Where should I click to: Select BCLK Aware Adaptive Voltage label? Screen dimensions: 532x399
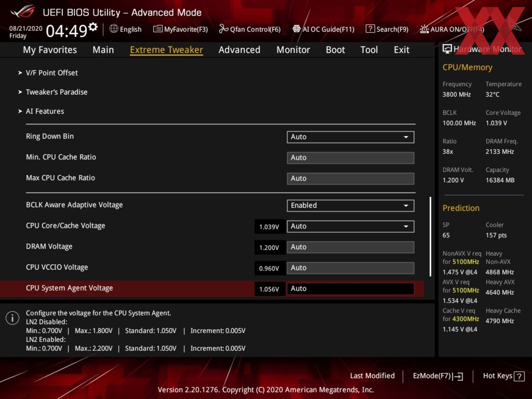[x=74, y=205]
